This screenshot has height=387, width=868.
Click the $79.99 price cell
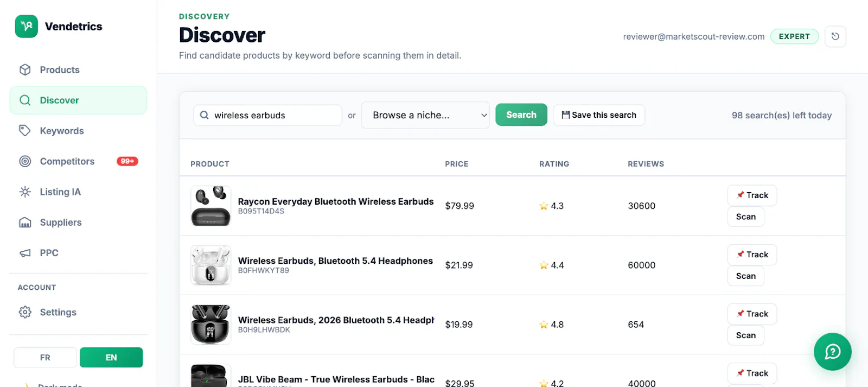click(x=459, y=206)
